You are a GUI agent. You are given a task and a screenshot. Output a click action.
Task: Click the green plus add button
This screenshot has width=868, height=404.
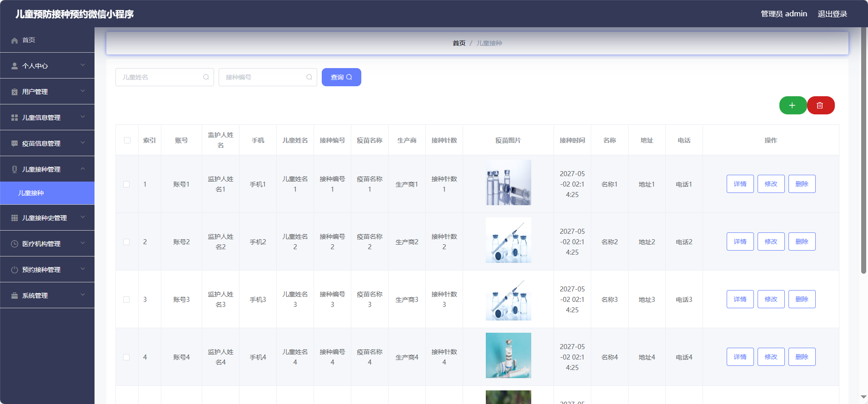coord(793,105)
